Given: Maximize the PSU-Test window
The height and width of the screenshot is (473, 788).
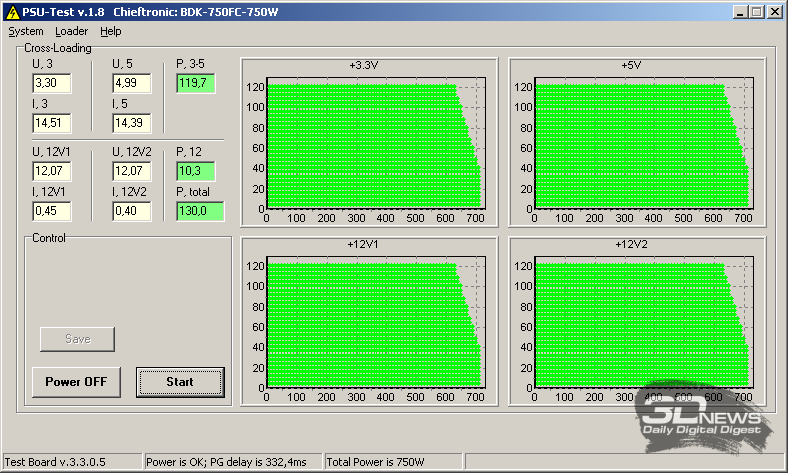Looking at the screenshot, I should [756, 12].
